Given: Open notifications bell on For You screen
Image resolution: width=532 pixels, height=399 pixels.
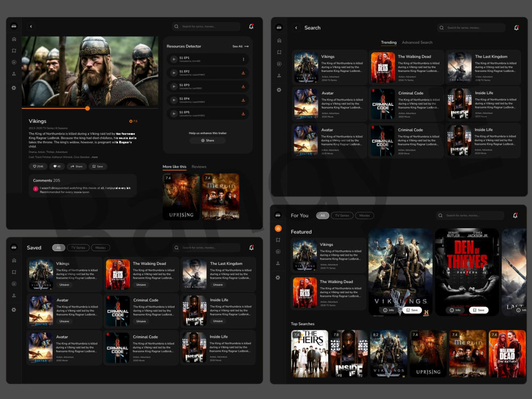Looking at the screenshot, I should (x=516, y=215).
